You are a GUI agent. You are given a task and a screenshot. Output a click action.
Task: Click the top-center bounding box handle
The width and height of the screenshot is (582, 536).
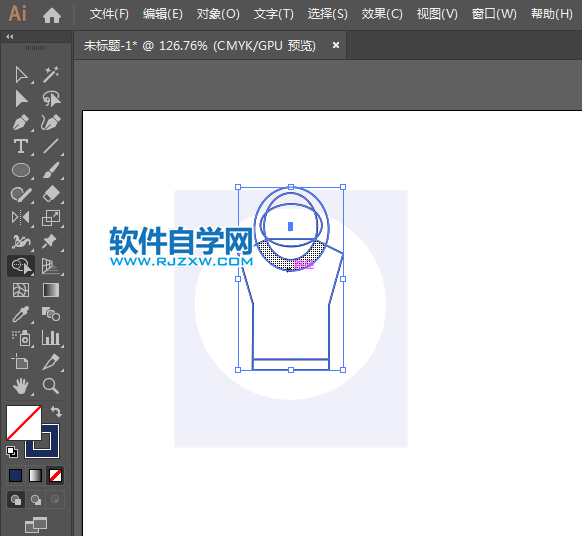point(291,187)
